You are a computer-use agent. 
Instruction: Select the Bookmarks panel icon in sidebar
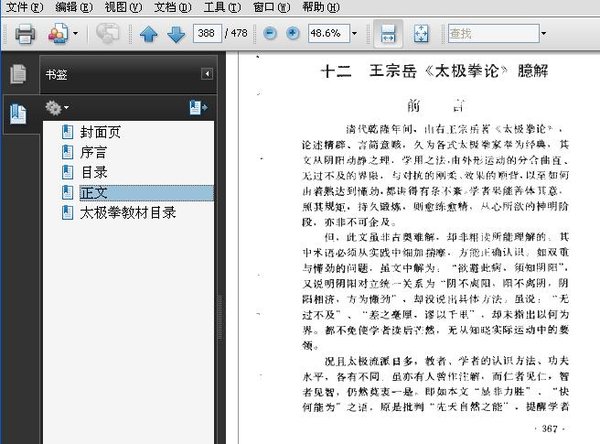(x=18, y=114)
